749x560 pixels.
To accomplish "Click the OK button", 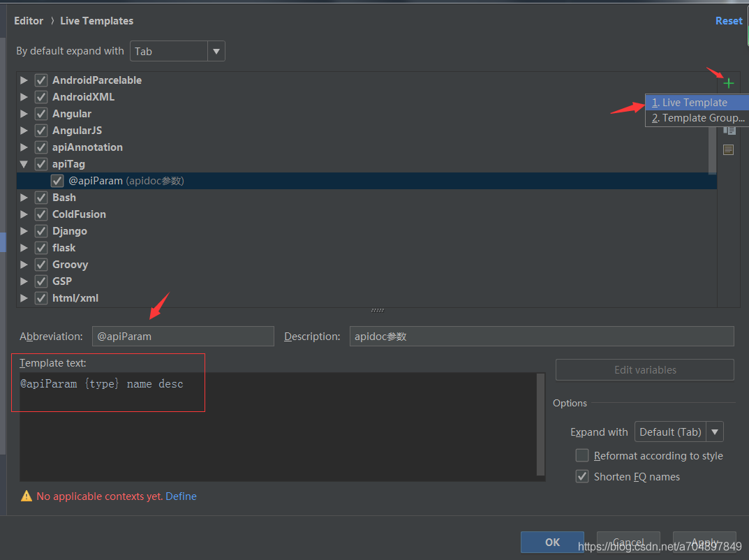I will [552, 542].
